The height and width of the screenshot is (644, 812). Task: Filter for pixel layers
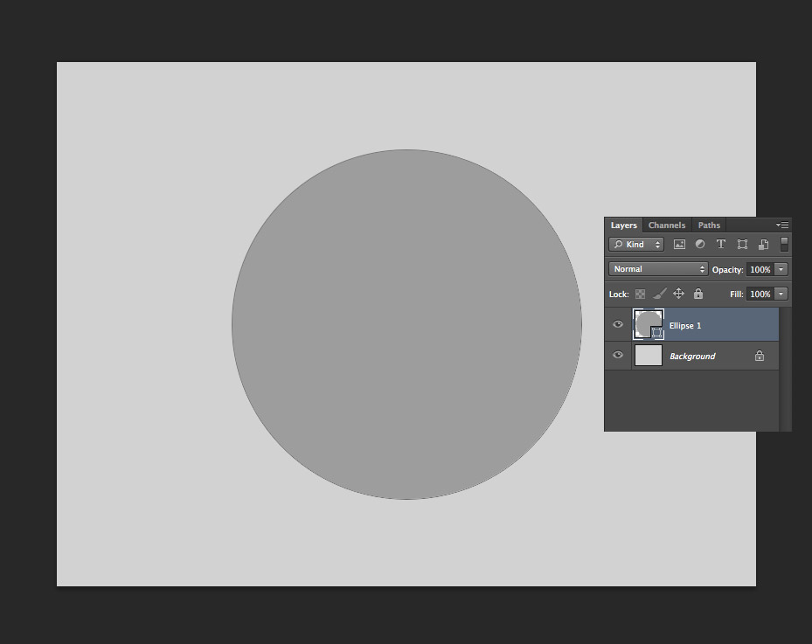pyautogui.click(x=679, y=245)
